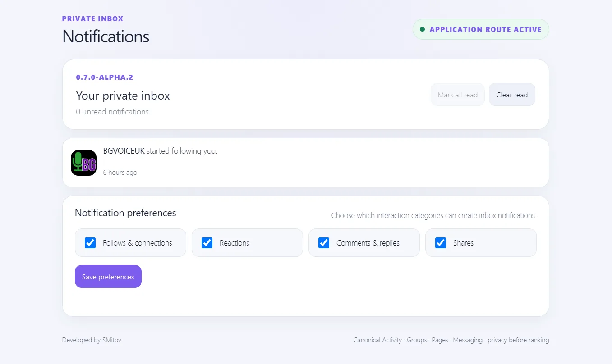This screenshot has height=364, width=612.
Task: Click the Notifications page heading
Action: [x=106, y=36]
